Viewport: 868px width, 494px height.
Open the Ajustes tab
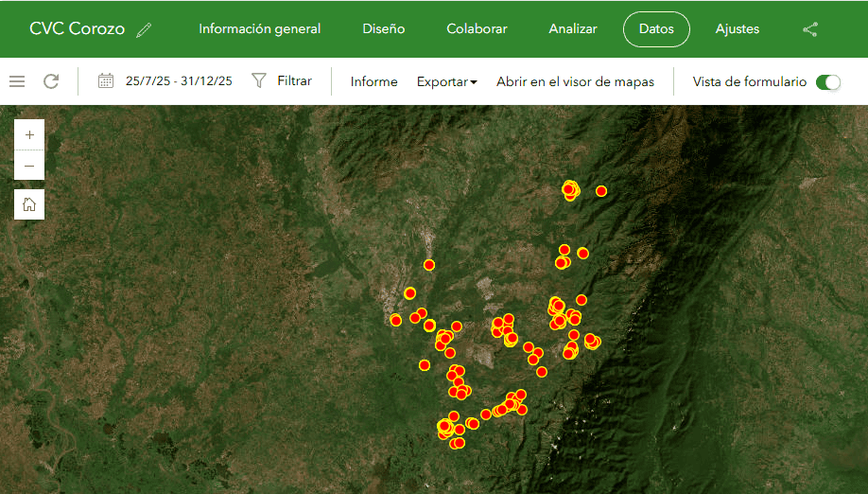(x=737, y=29)
